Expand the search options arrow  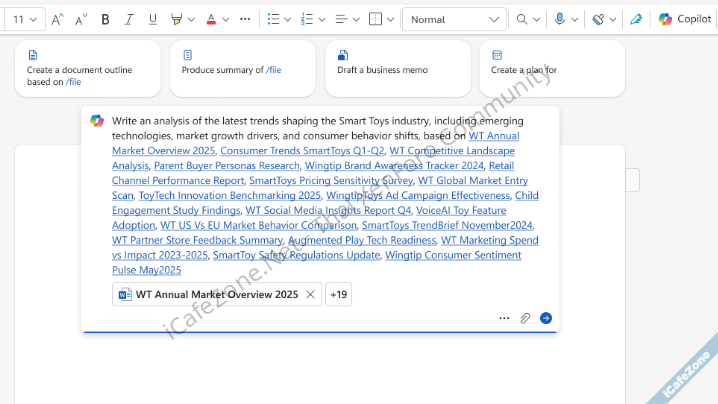[537, 19]
